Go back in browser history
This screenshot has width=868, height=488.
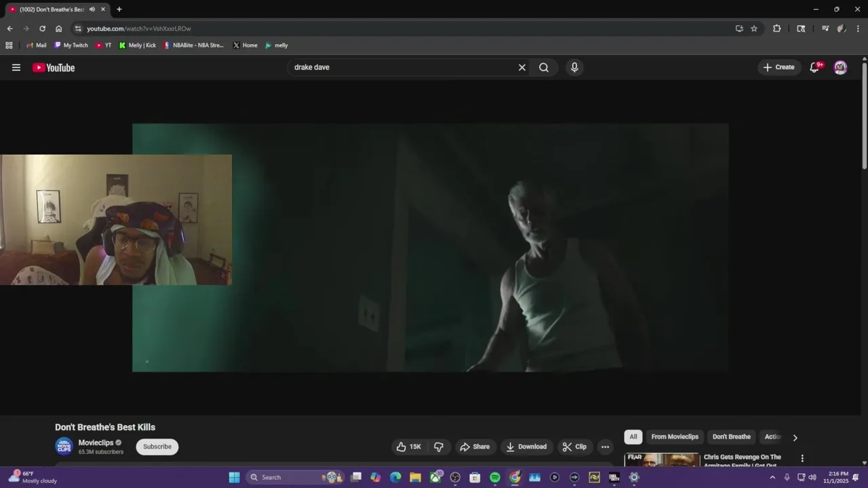(9, 28)
